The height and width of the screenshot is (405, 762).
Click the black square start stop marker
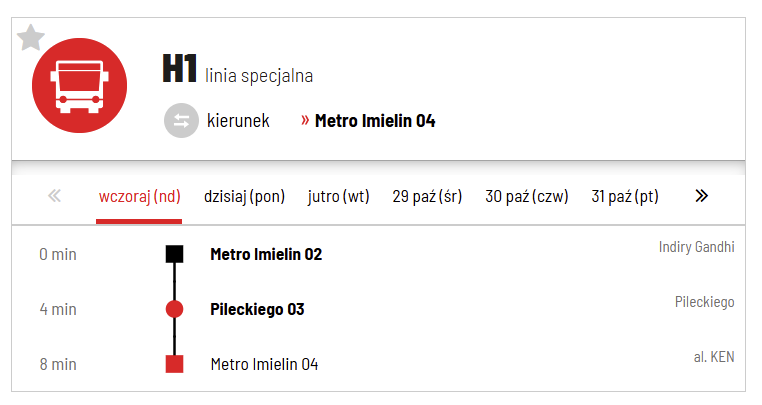pyautogui.click(x=174, y=254)
